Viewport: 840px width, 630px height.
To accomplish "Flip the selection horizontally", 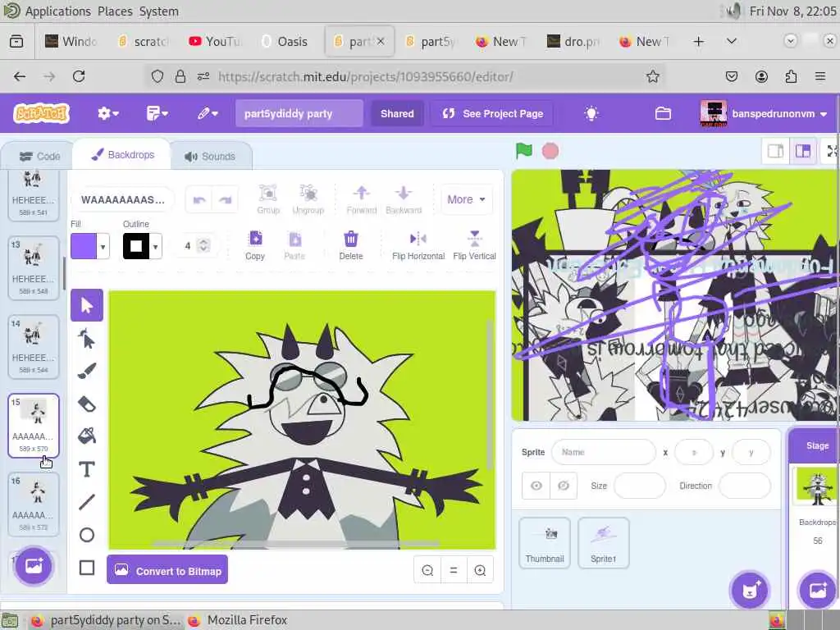I will pyautogui.click(x=418, y=245).
